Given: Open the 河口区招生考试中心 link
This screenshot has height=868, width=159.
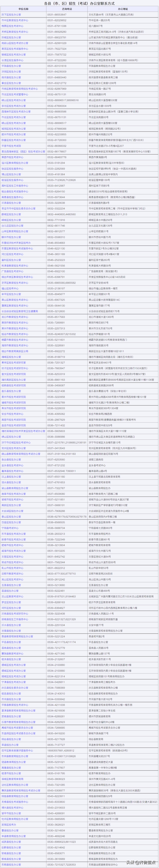Looking at the screenshot, I should (x=12, y=254).
